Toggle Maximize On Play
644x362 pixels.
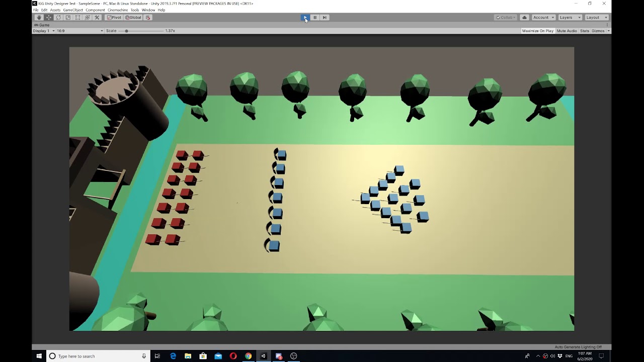537,31
